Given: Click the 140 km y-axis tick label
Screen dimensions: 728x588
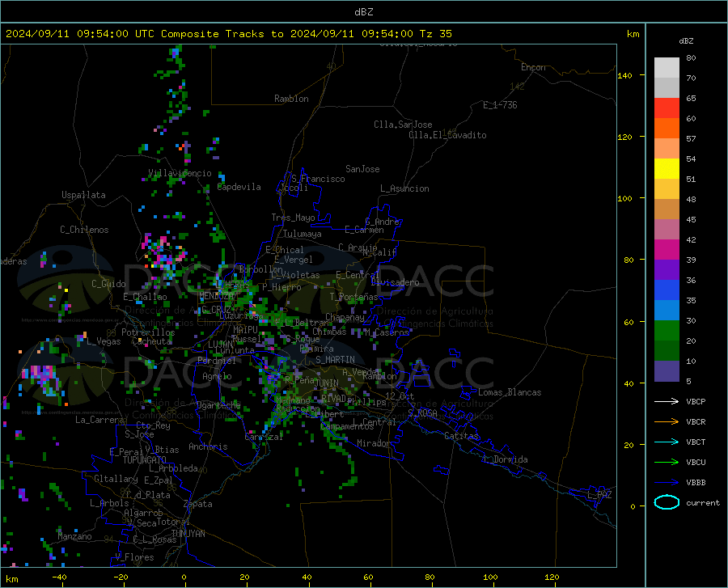Looking at the screenshot, I should pyautogui.click(x=624, y=75).
